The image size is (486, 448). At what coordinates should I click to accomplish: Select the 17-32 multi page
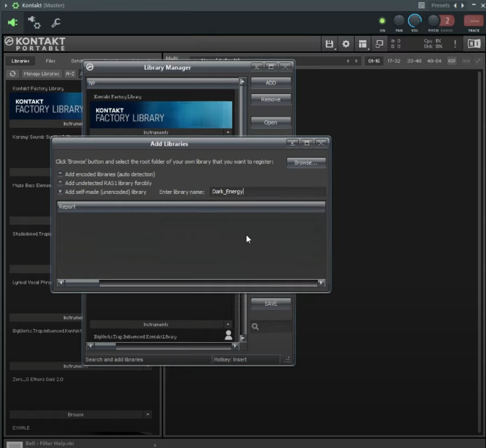pos(393,61)
